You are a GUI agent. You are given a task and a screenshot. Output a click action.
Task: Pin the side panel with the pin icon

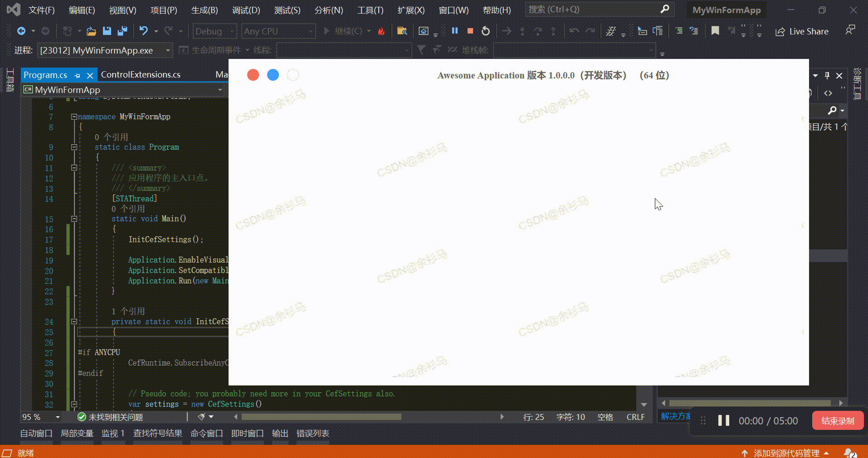point(827,75)
